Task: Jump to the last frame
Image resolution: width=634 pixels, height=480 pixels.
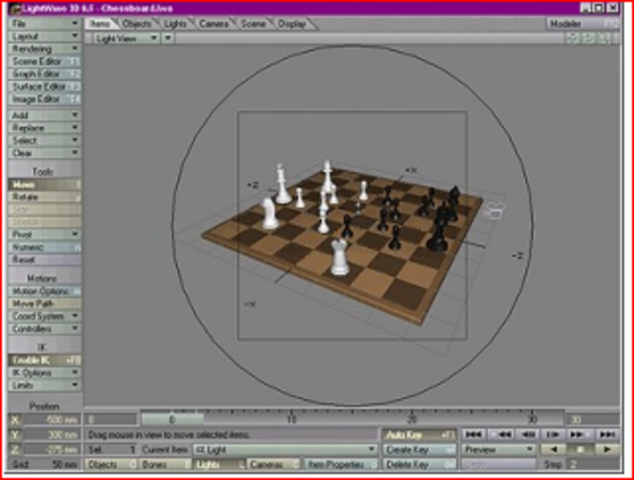Action: tap(606, 435)
